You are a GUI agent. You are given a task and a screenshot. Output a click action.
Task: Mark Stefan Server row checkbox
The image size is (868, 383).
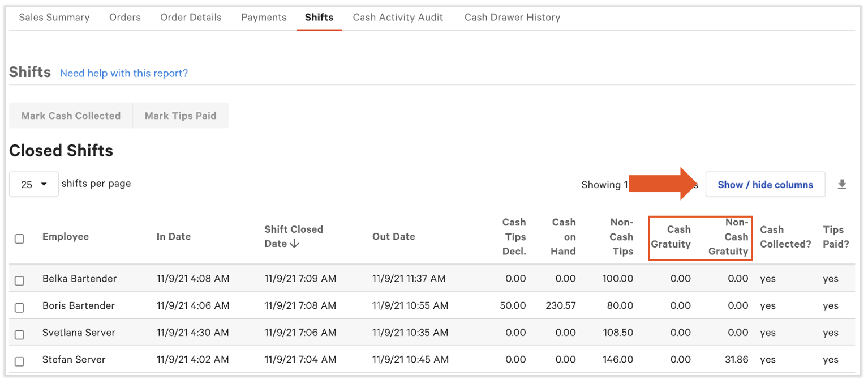tap(19, 361)
